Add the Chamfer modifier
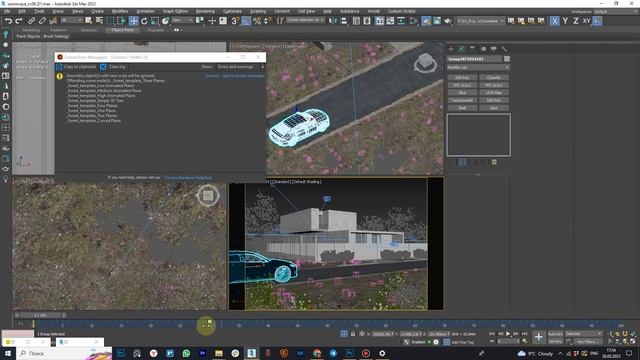The height and width of the screenshot is (360, 640). [x=494, y=78]
